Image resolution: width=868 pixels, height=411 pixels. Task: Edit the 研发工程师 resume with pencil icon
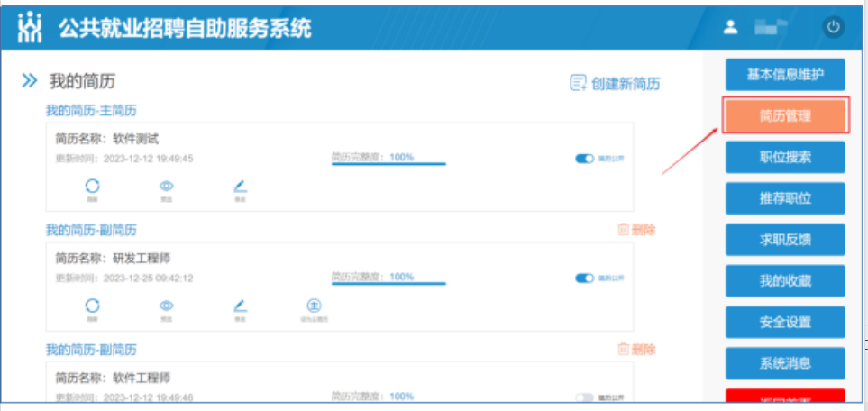240,306
